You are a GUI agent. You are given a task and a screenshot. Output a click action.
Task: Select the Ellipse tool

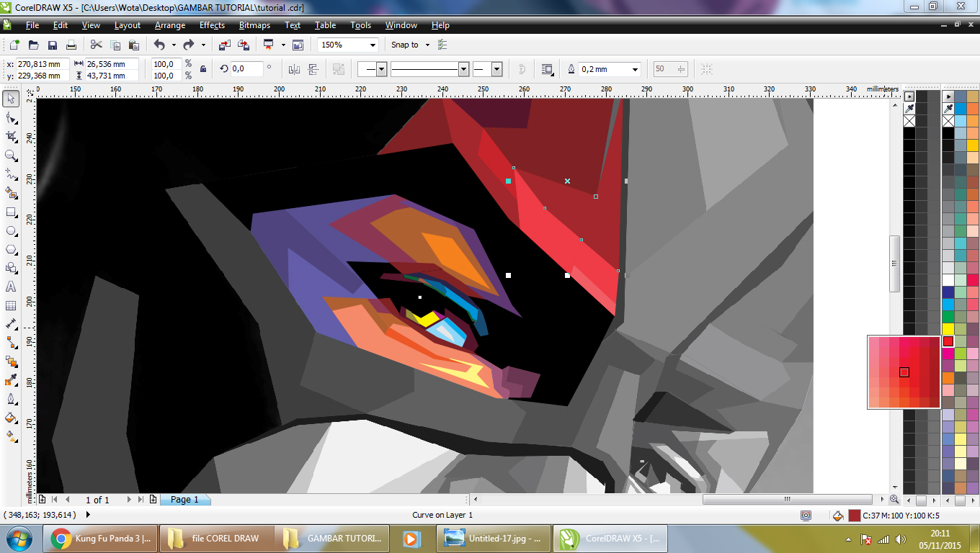pyautogui.click(x=11, y=230)
